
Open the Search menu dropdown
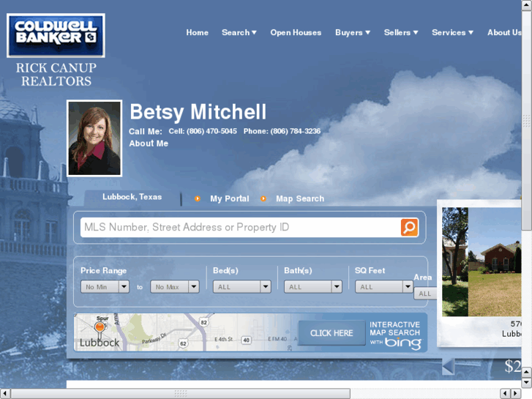239,33
